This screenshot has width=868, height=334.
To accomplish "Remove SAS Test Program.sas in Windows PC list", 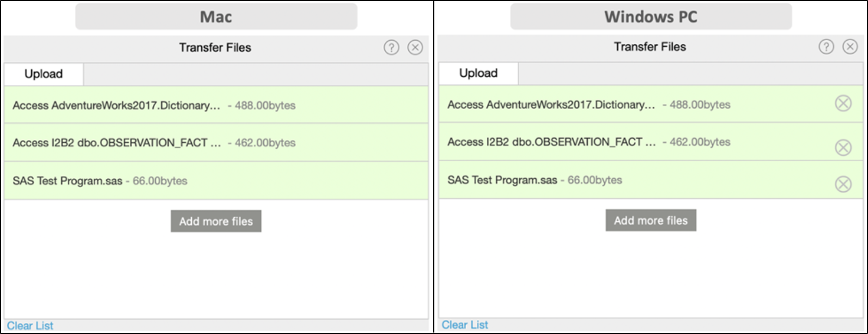I will click(843, 185).
